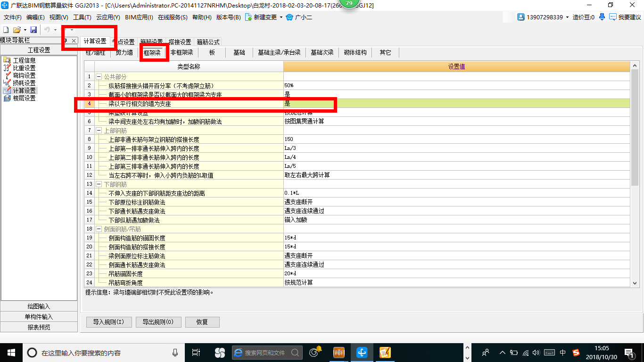Click 导入规则(I) button
The image size is (644, 362).
pyautogui.click(x=108, y=322)
